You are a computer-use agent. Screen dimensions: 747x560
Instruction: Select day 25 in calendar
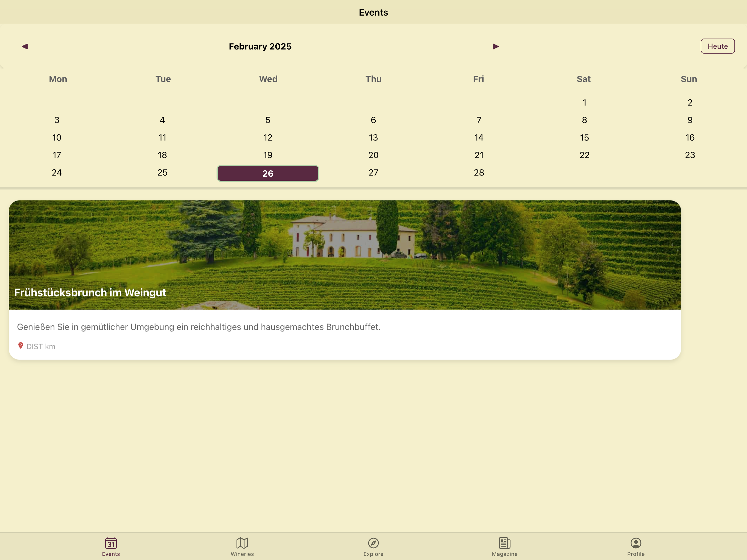[162, 173]
